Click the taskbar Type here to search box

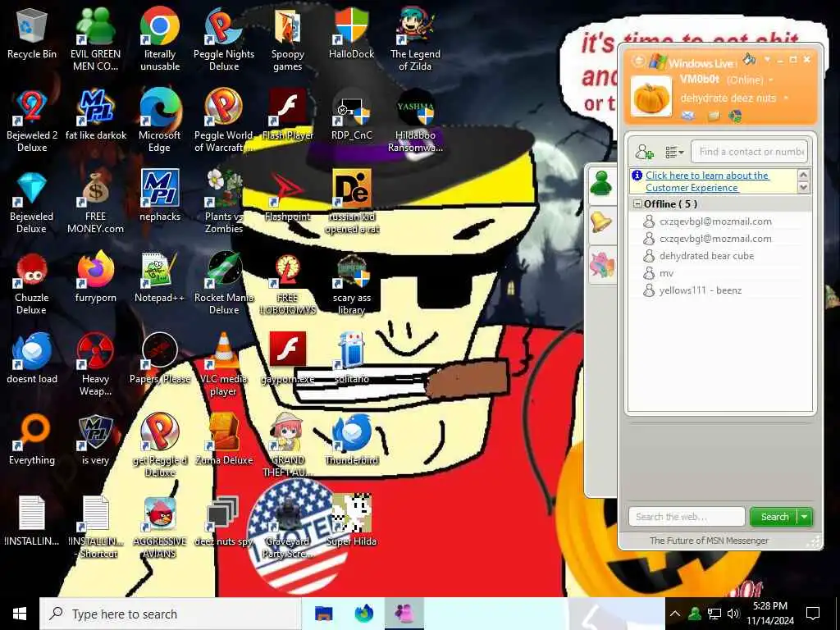(171, 614)
